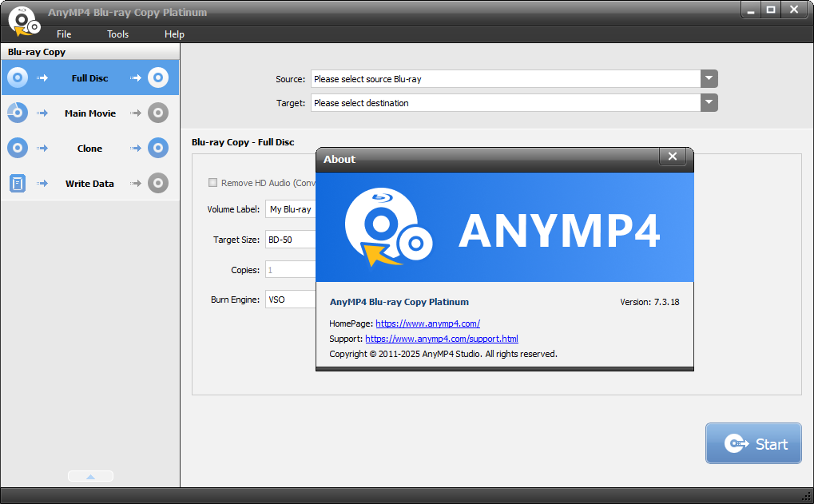Click the Blu-ray Copy - Full Disc heading

(243, 142)
